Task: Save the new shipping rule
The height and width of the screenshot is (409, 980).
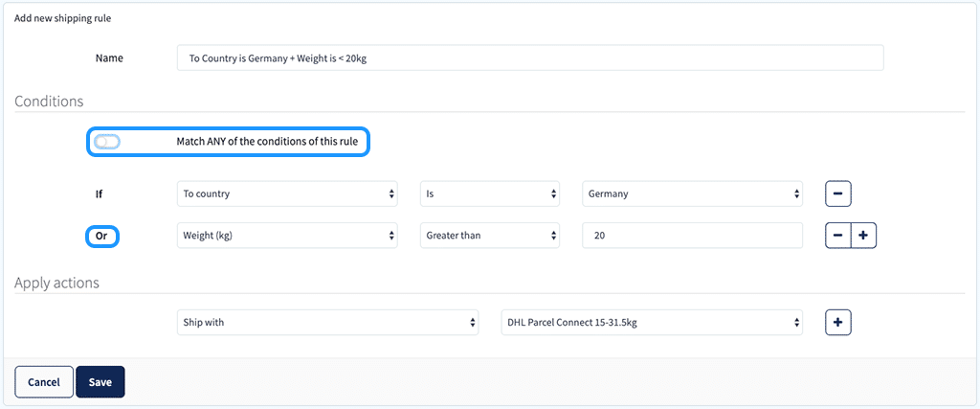Action: pos(100,382)
